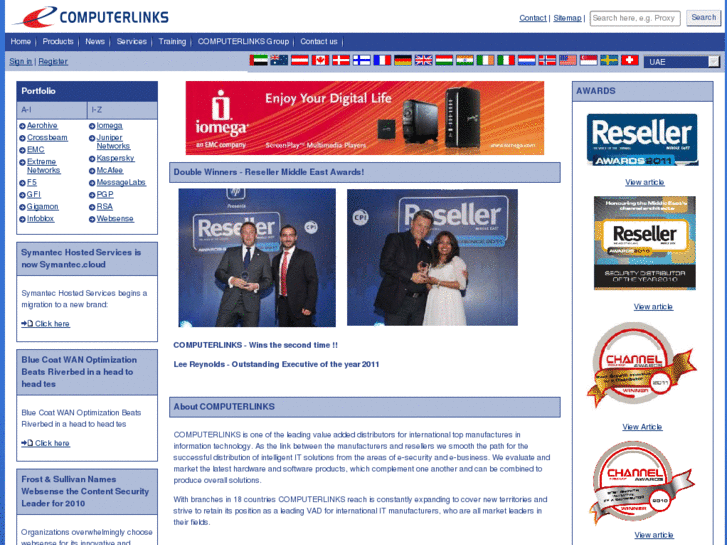Open the Home menu item

pos(21,41)
